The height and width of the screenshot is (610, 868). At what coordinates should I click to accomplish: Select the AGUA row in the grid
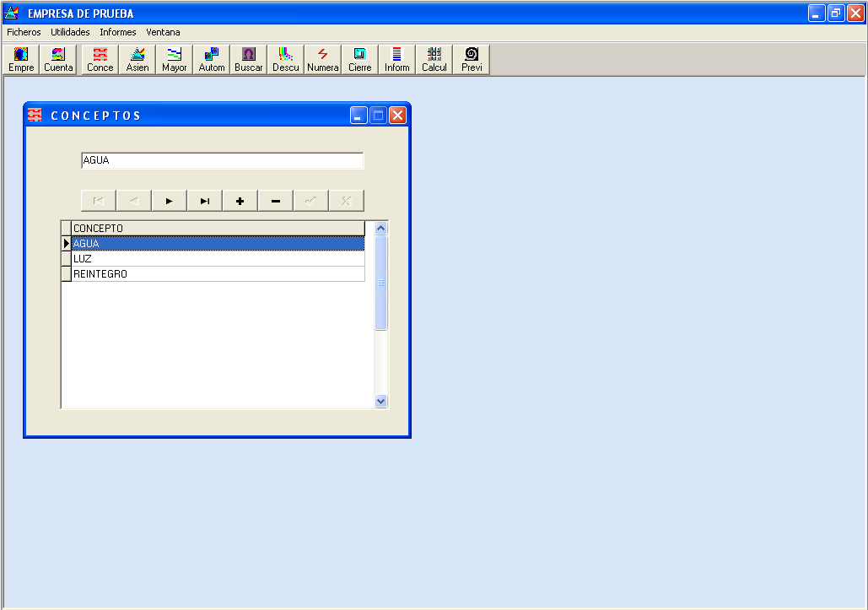tap(218, 244)
